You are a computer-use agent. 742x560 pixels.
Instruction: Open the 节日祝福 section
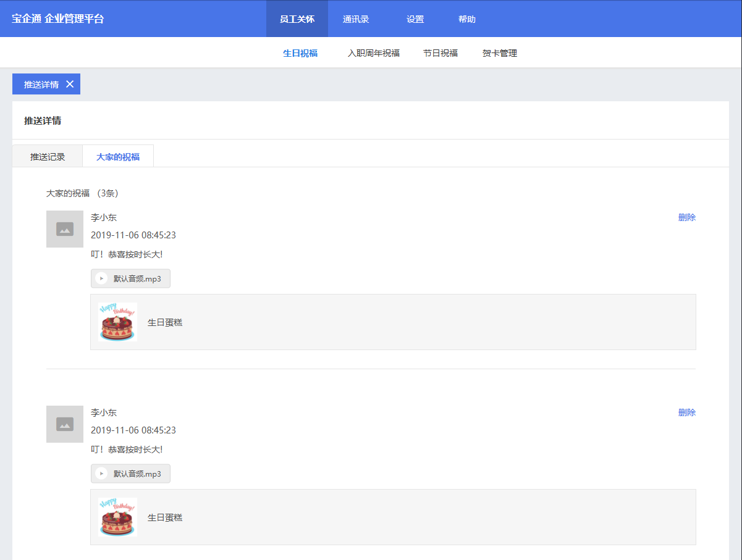441,53
